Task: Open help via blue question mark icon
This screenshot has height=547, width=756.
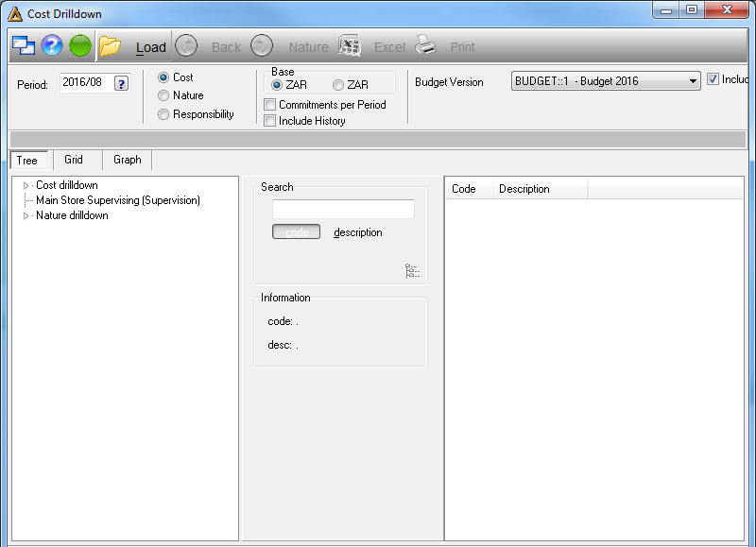Action: point(52,45)
